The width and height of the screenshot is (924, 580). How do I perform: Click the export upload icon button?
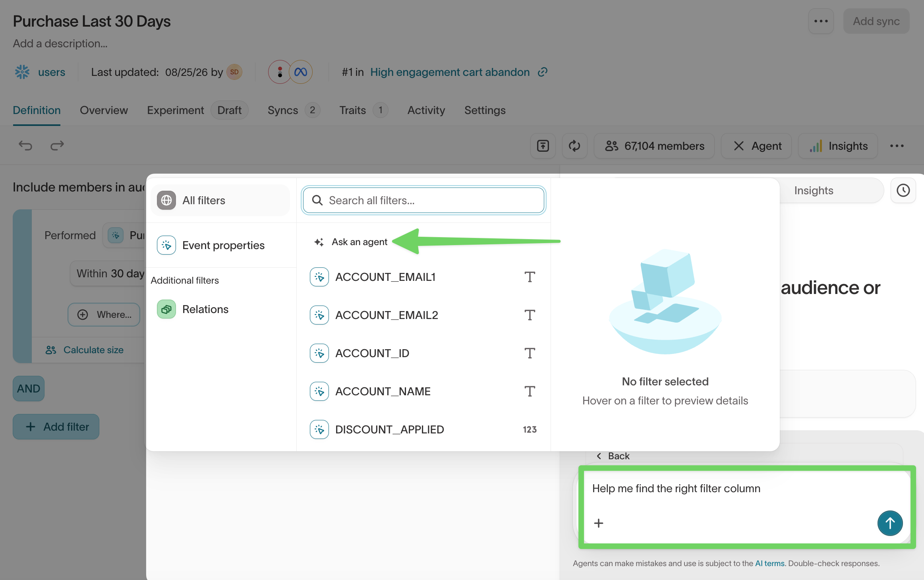[x=543, y=146]
